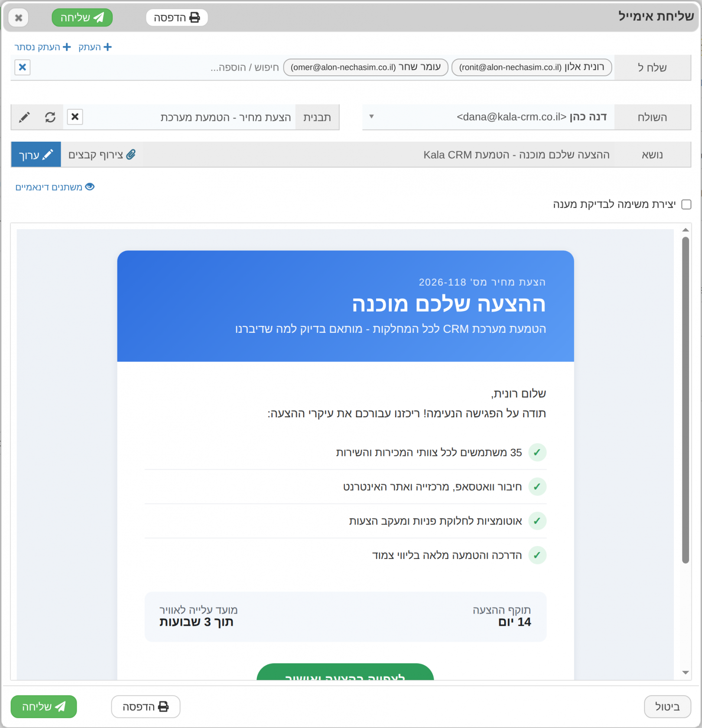Click the bottom green שליחה send button

(x=44, y=707)
